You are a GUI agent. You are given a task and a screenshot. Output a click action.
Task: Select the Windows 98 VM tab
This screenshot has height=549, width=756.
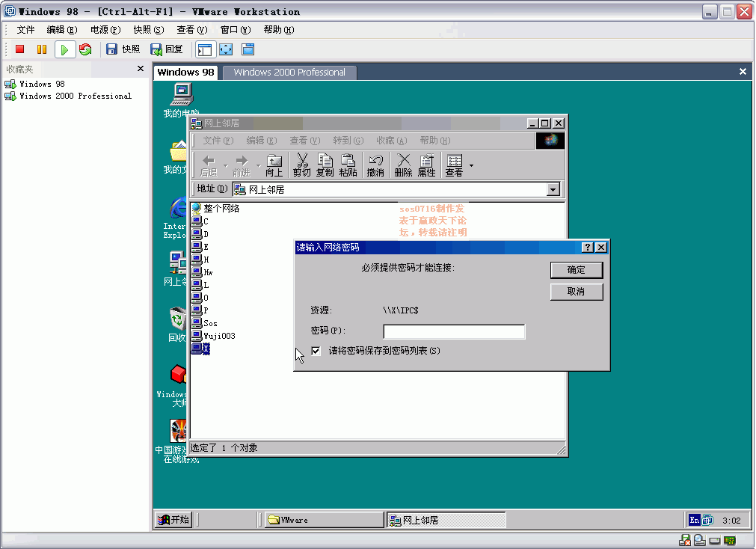tap(185, 73)
